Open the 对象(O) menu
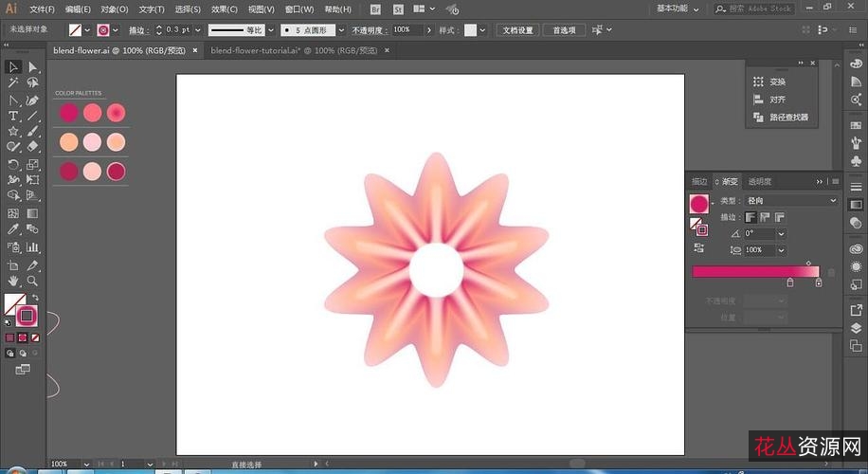868x474 pixels. pyautogui.click(x=114, y=9)
